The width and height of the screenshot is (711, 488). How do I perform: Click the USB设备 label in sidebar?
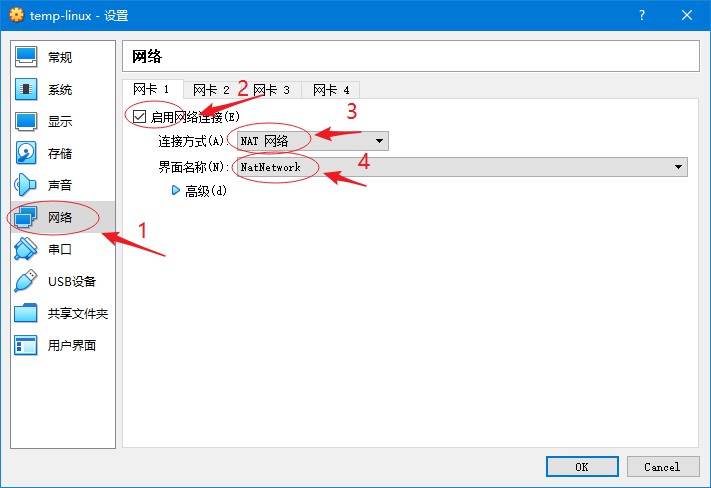tap(72, 282)
